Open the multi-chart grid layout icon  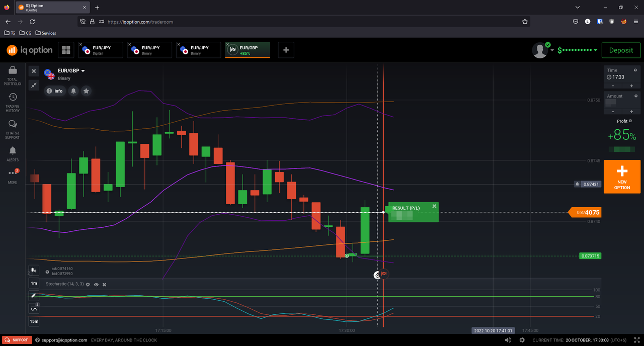65,50
